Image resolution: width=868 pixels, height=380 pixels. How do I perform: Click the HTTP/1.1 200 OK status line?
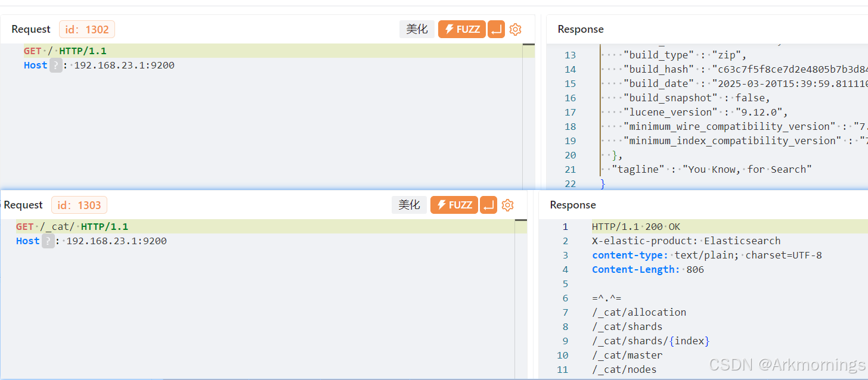click(636, 227)
